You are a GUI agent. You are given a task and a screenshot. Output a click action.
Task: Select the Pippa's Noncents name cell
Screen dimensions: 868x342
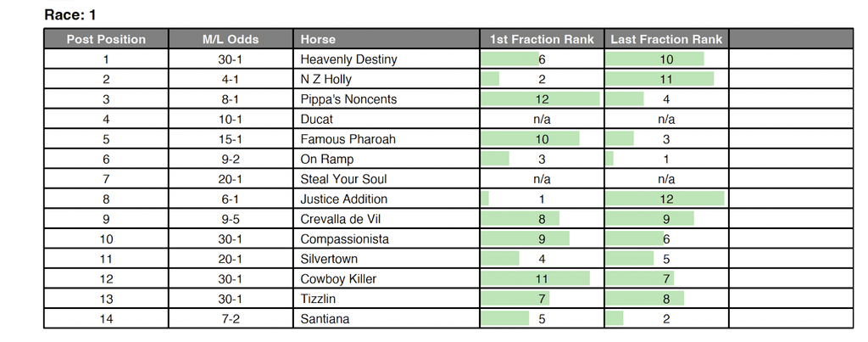coord(348,99)
